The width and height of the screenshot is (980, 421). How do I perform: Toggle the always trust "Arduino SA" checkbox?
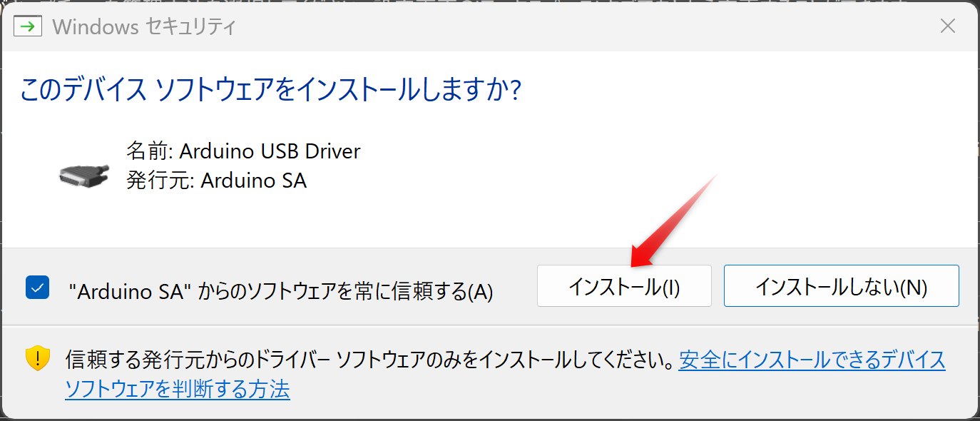(37, 287)
